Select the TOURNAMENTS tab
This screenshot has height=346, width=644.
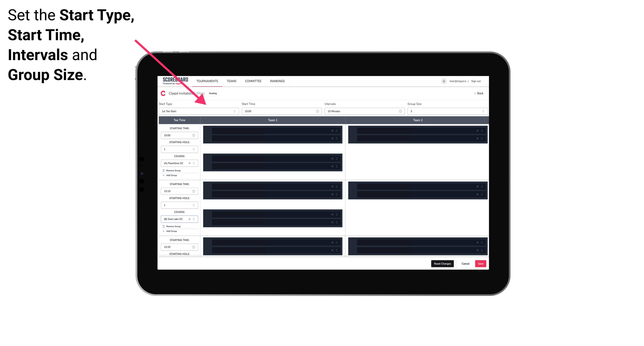(x=207, y=81)
